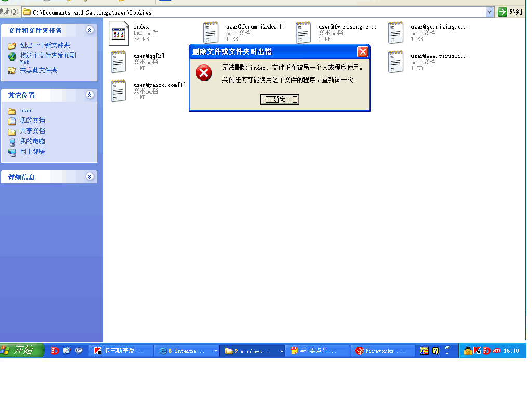Expand Internet taskbar group dropdown arrow
The width and height of the screenshot is (532, 399).
click(216, 351)
